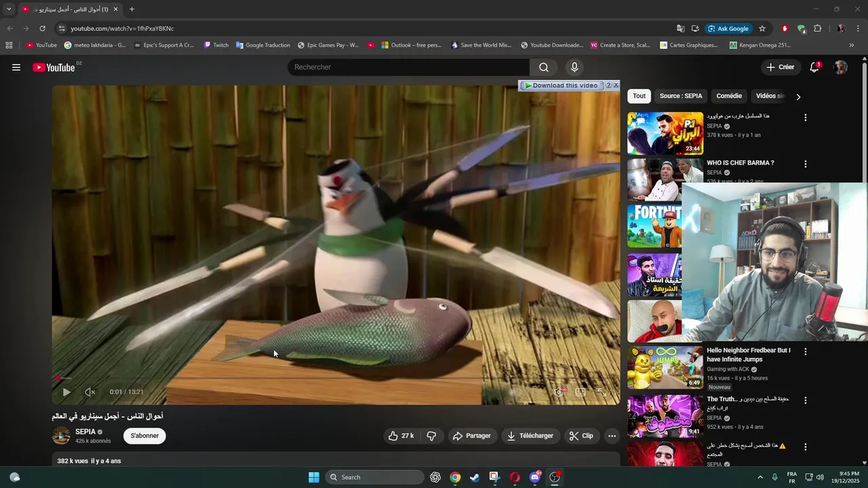The width and height of the screenshot is (868, 488).
Task: Open the translate page icon
Action: (680, 28)
